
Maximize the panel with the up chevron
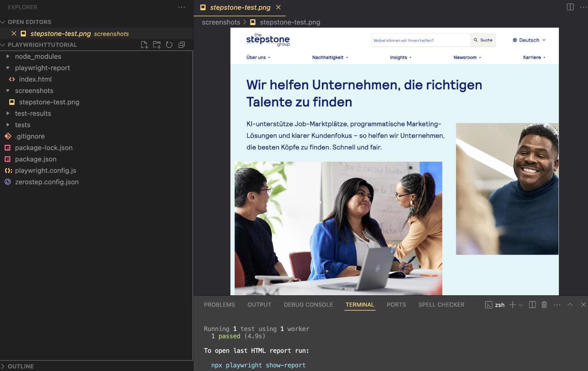point(570,305)
